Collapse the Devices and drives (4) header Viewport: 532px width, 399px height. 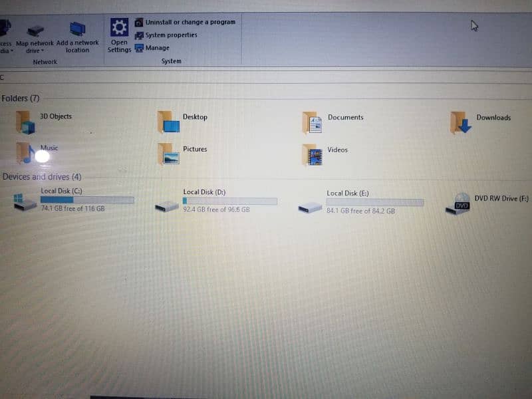coord(42,177)
